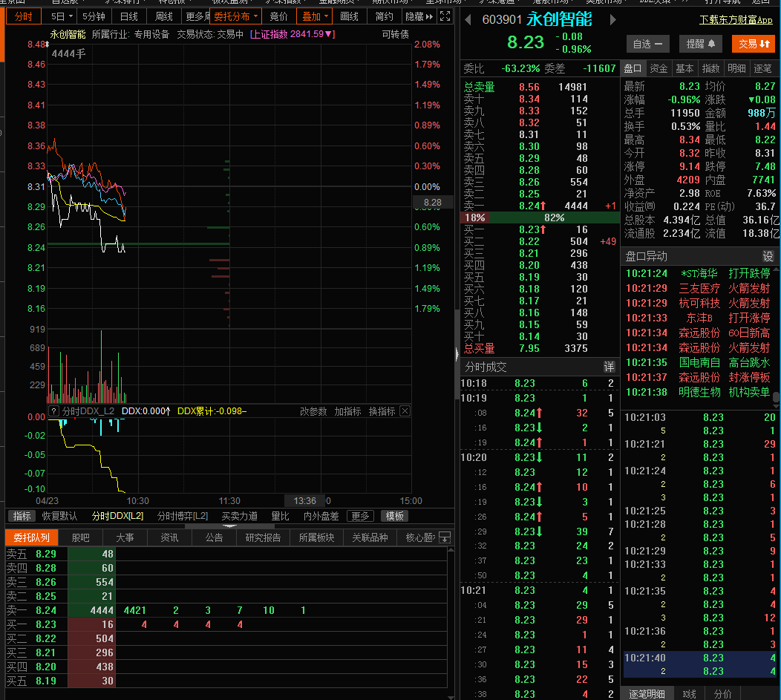This screenshot has height=700, width=781.
Task: Select 分时DDX[L2] indicator
Action: click(117, 516)
